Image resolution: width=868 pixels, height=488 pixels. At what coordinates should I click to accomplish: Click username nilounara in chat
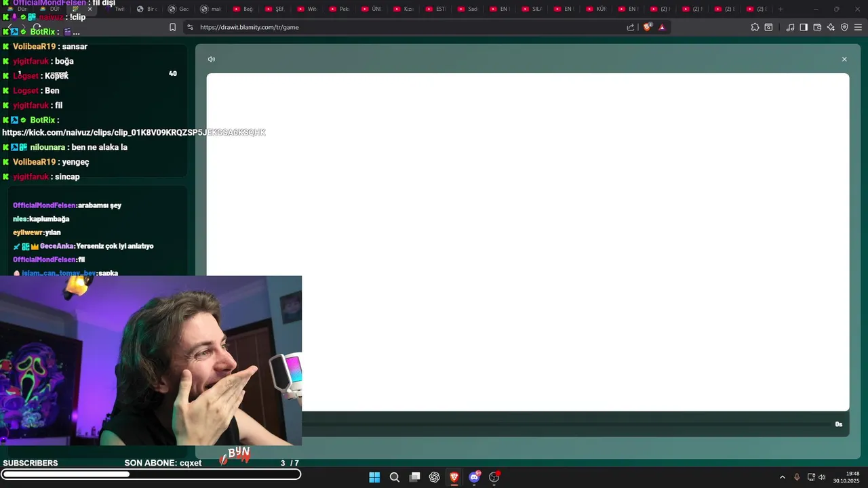click(x=47, y=147)
